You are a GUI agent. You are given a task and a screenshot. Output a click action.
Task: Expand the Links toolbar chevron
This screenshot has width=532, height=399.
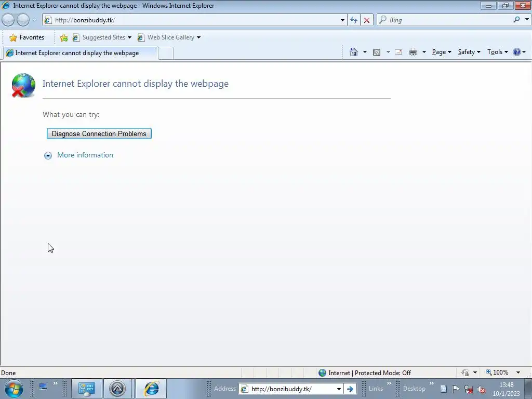pyautogui.click(x=389, y=383)
